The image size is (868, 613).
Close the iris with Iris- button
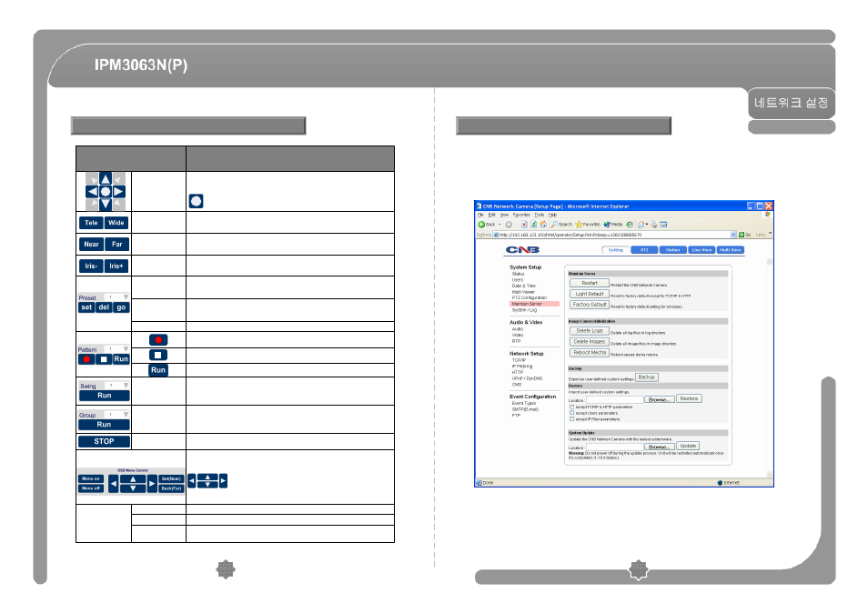[x=91, y=266]
